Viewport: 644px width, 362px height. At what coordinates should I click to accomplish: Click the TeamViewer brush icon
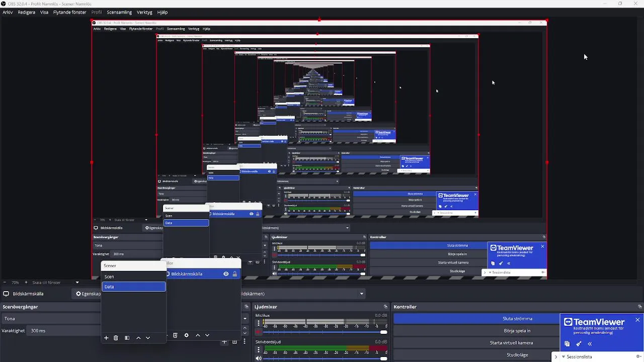coord(579,344)
